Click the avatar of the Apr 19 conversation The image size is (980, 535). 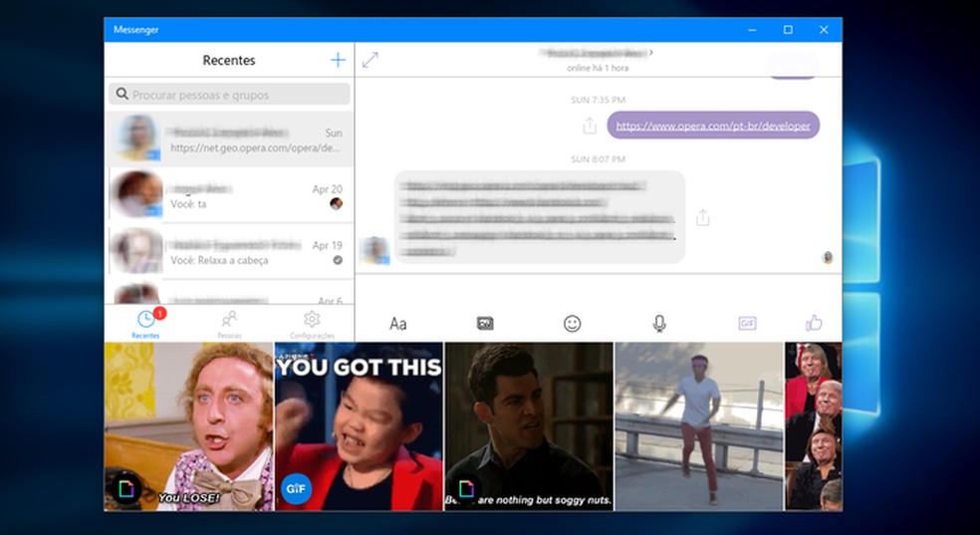pyautogui.click(x=136, y=251)
